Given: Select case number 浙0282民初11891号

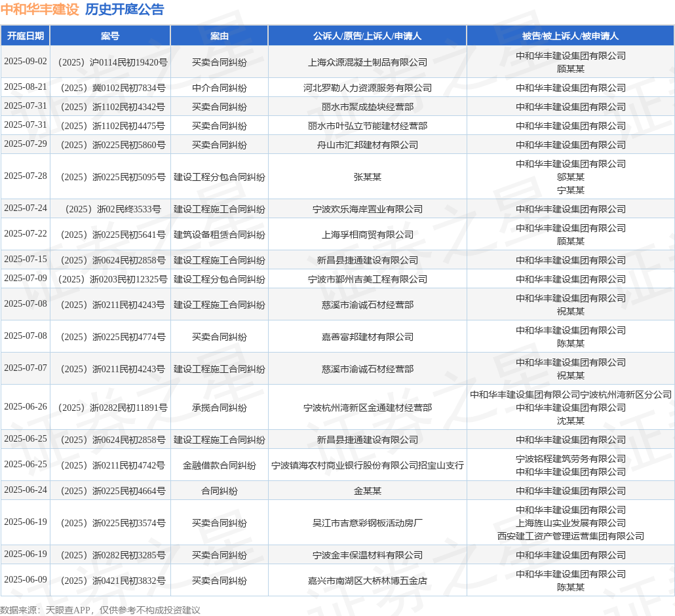Looking at the screenshot, I should [x=113, y=408].
